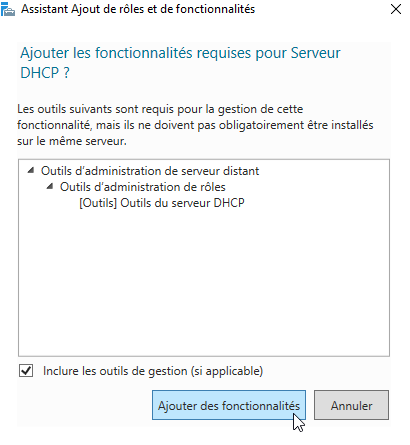
Task: Click the wizard icon in the title bar
Action: pos(8,9)
